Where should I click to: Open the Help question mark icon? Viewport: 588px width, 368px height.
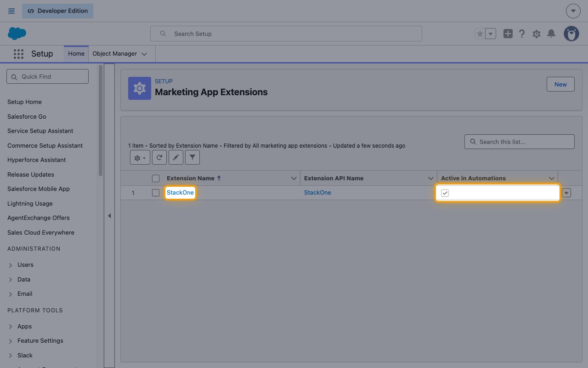point(522,34)
